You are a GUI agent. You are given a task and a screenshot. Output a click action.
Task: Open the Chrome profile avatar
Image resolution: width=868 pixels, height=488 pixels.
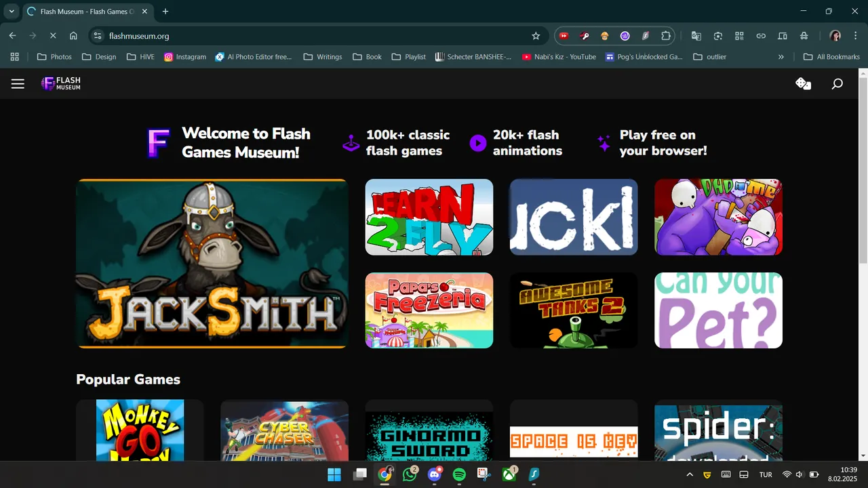(835, 36)
